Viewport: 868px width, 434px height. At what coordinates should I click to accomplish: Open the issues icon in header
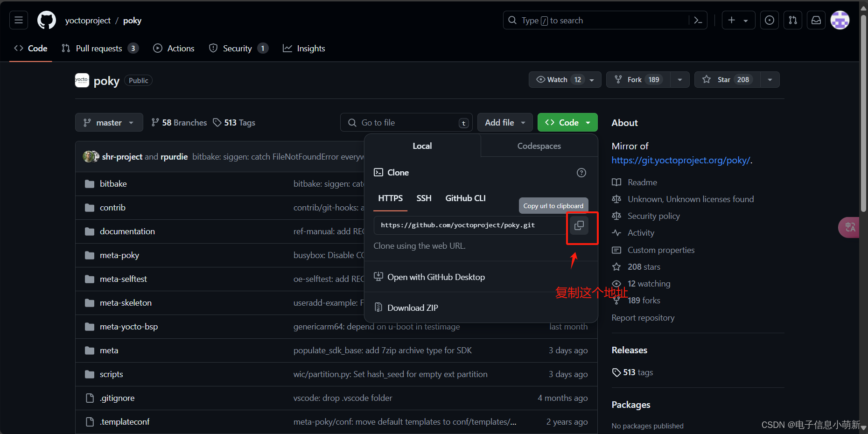click(x=770, y=20)
